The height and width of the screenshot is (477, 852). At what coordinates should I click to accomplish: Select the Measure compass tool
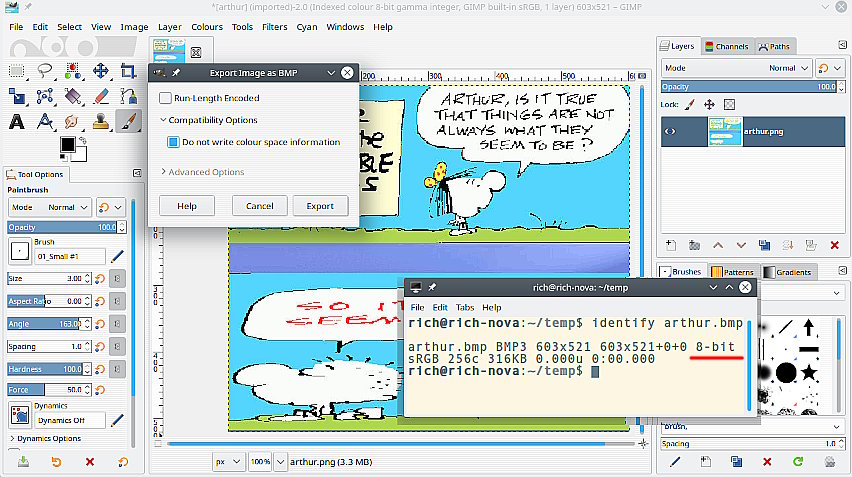[45, 121]
